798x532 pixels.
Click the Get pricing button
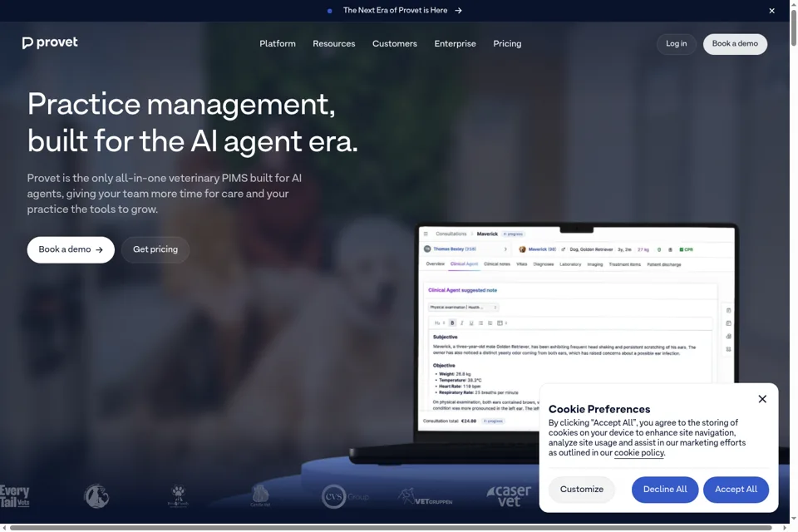tap(155, 249)
